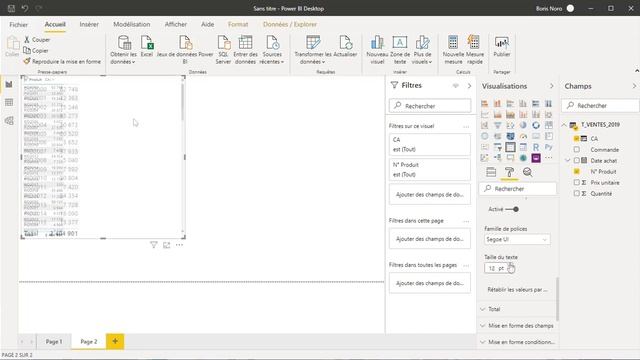Image resolution: width=640 pixels, height=360 pixels.
Task: Click the Publier button
Action: point(502,47)
